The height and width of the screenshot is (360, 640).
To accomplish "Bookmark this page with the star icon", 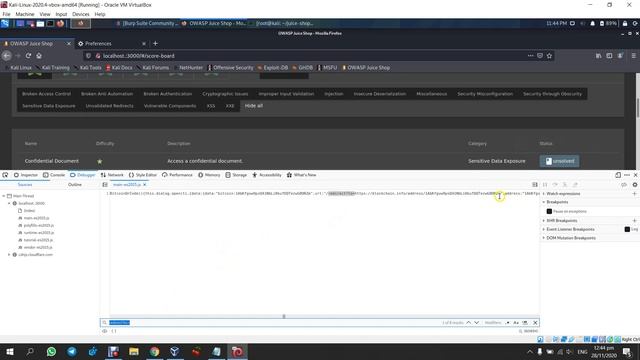I will tap(549, 56).
